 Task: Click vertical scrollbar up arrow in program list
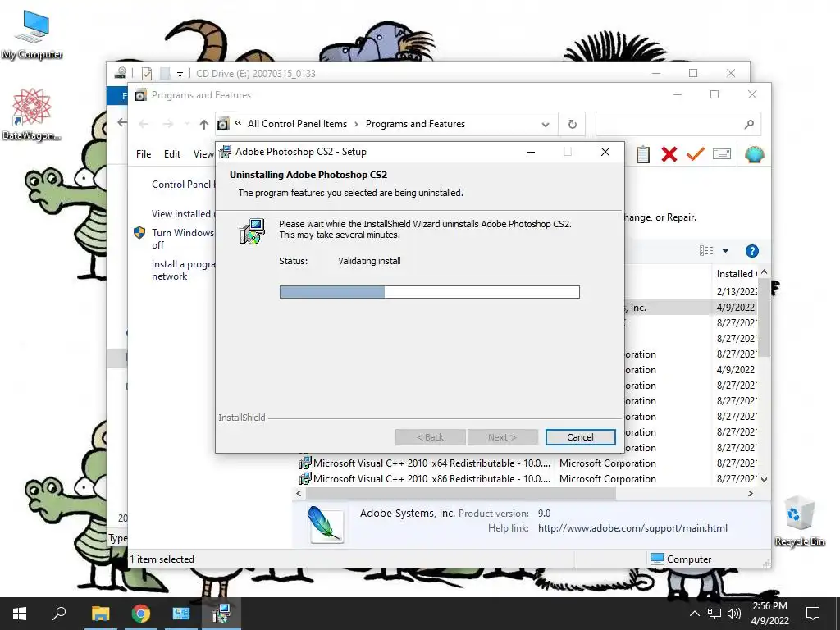click(x=765, y=272)
